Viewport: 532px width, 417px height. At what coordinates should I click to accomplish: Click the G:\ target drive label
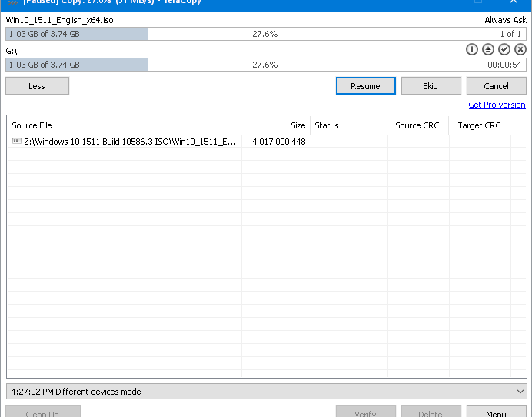pyautogui.click(x=12, y=51)
